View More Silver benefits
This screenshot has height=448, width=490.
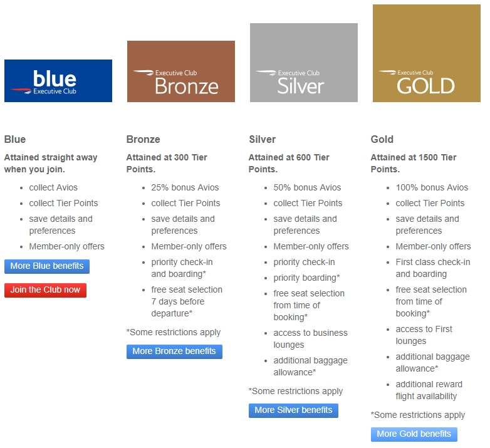293,410
